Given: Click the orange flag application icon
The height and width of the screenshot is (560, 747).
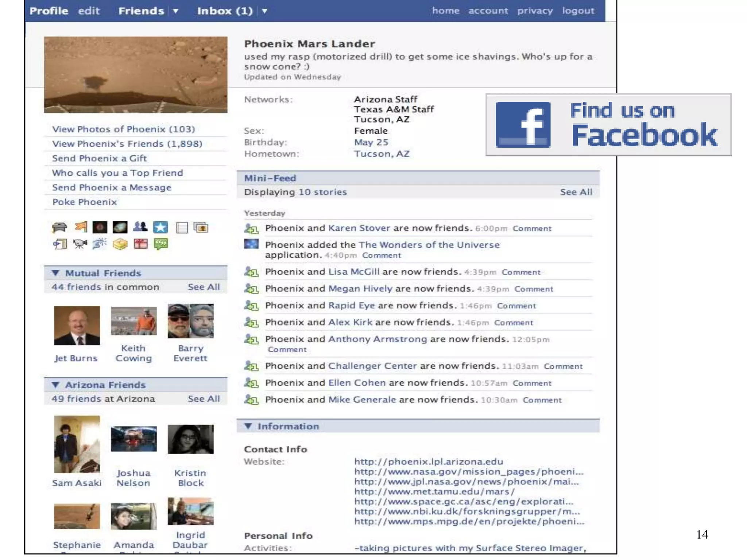Looking at the screenshot, I should 81,227.
